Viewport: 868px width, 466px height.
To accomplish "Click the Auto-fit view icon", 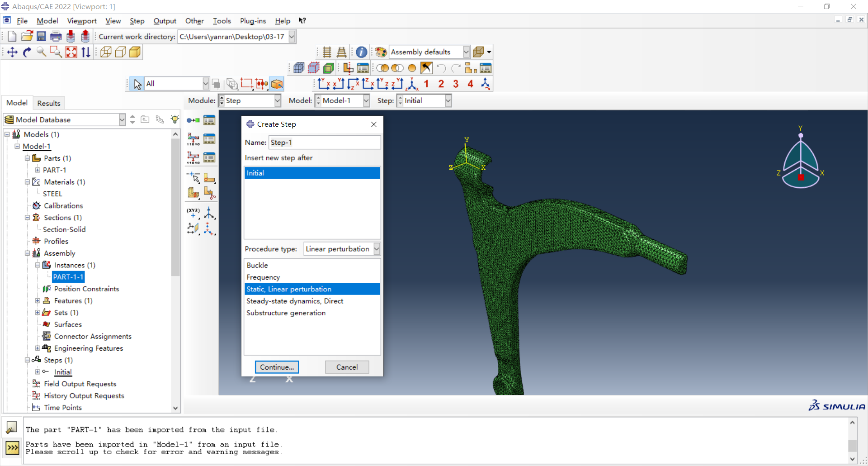I will (71, 52).
